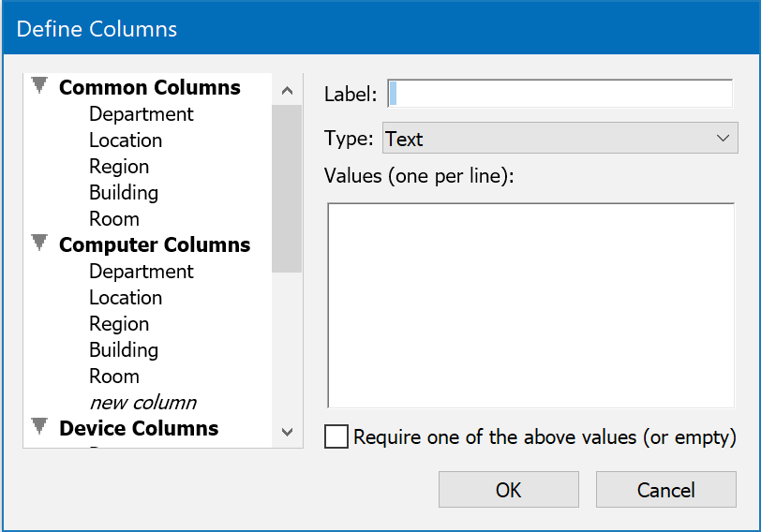Screen dimensions: 761x532
Task: Click the tree list scrollbar thumb
Action: coord(287,188)
